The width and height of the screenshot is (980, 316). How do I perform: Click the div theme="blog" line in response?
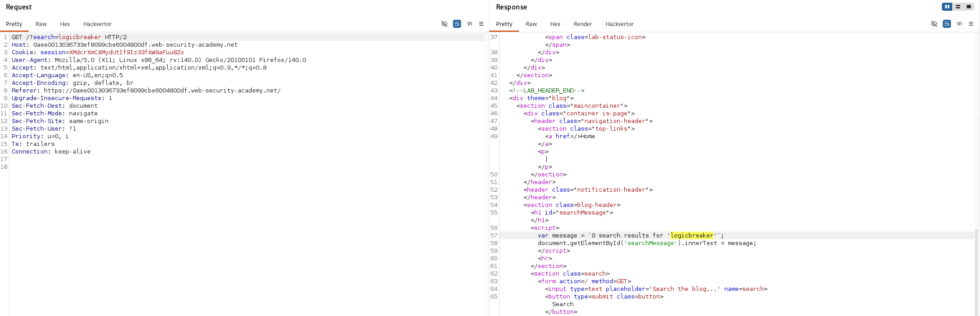point(541,98)
